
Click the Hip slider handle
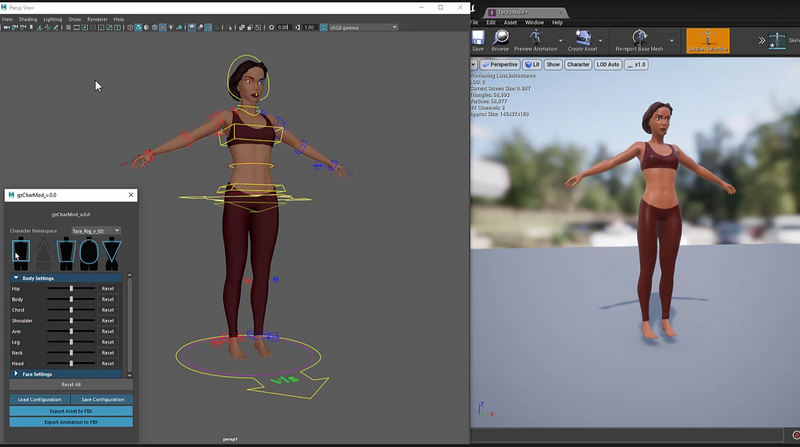pos(71,288)
